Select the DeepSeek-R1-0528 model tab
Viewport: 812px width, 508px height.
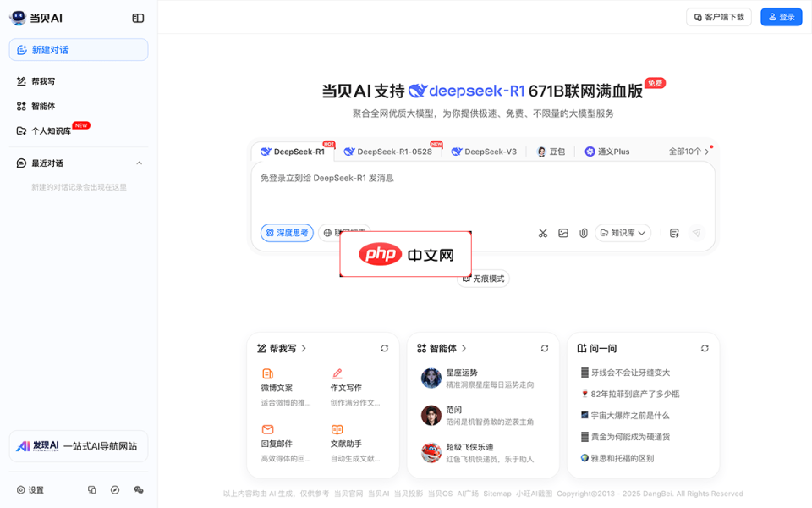[x=388, y=152]
